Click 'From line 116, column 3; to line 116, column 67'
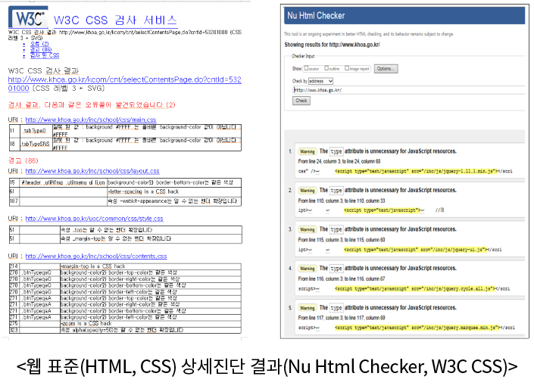Image resolution: width=534 pixels, height=392 pixels. pyautogui.click(x=342, y=278)
